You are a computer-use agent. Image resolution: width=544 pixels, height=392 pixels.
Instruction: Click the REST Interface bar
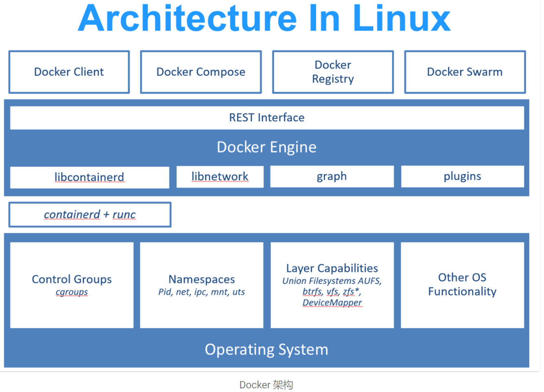point(267,118)
